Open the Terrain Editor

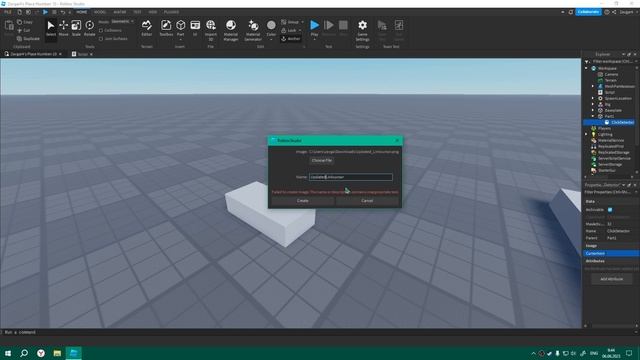147,28
